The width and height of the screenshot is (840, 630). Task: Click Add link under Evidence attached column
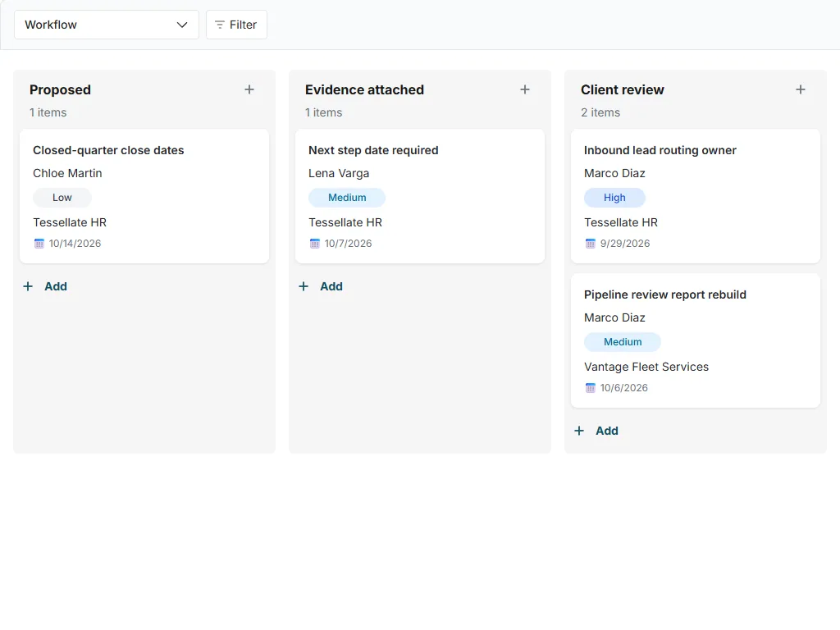point(331,286)
